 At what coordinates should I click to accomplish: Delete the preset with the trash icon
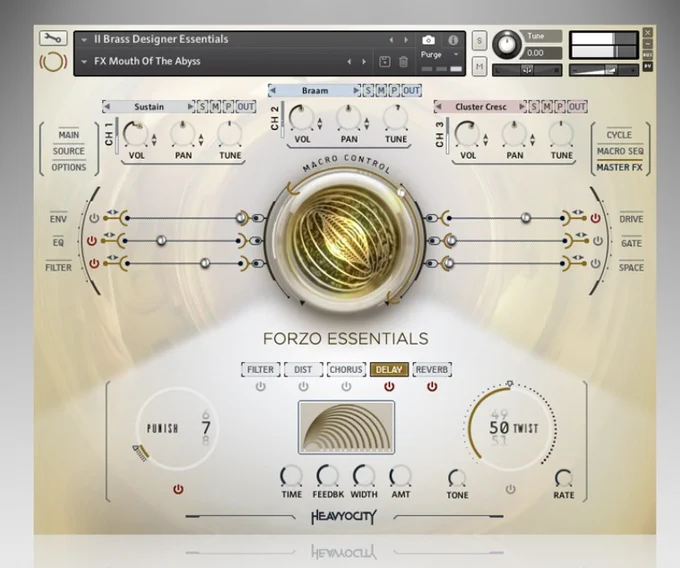(403, 62)
